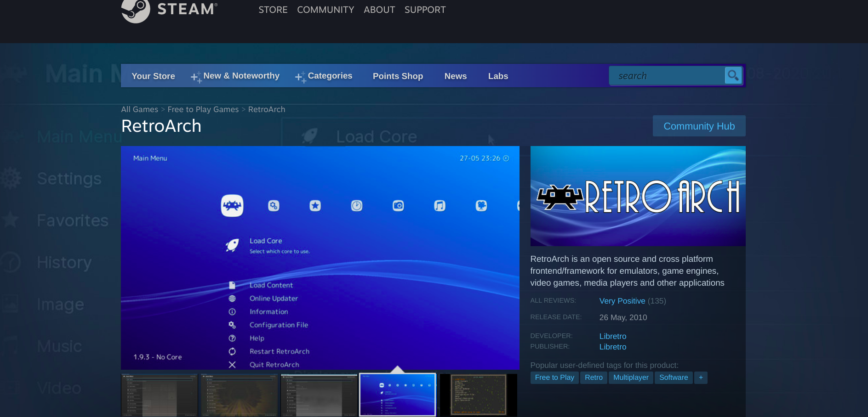Screen dimensions: 868x417
Task: Select the second screenshot thumbnail with orange glow
Action: [x=239, y=395]
